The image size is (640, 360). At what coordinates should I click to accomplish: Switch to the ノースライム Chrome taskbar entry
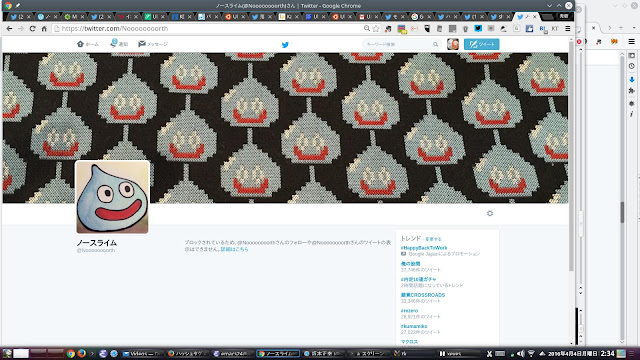[278, 353]
